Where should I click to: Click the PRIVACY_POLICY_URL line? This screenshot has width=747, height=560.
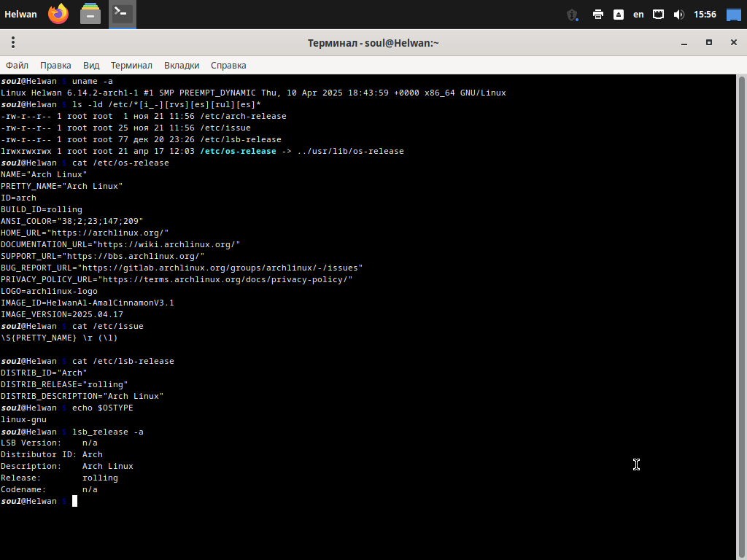pos(177,279)
